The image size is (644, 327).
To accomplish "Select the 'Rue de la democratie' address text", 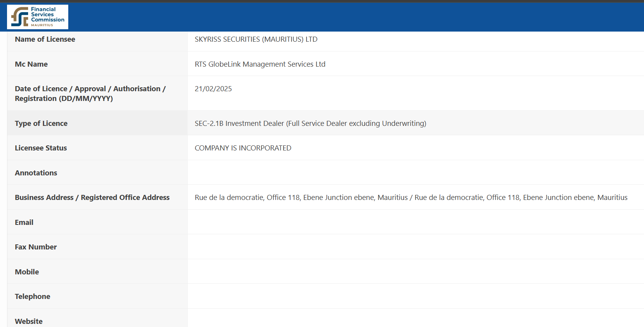I will [411, 198].
